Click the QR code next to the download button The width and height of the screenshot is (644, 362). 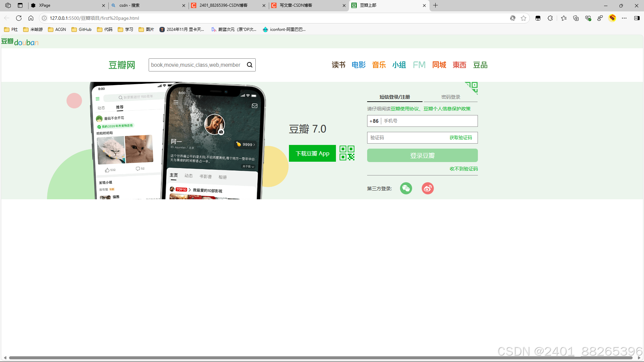coord(347,153)
